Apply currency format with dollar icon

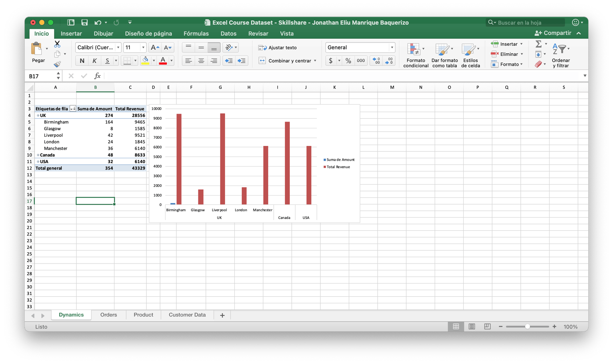pyautogui.click(x=330, y=61)
